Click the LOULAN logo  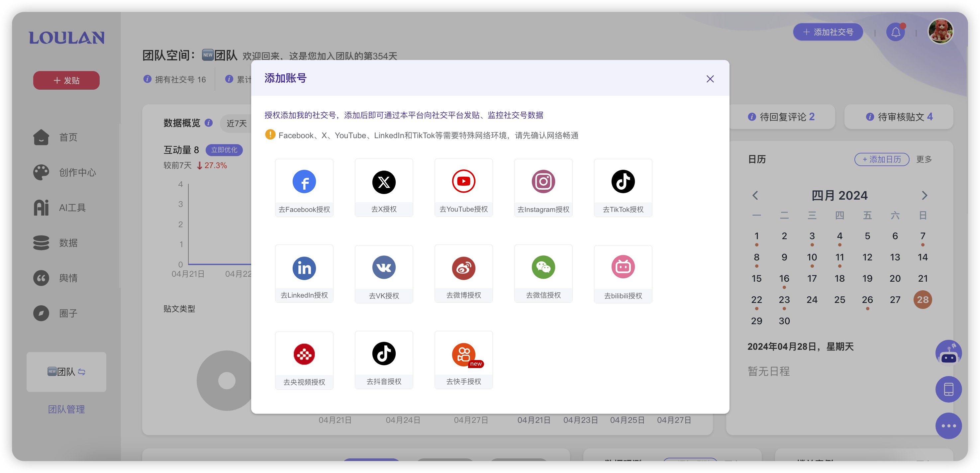pos(66,38)
